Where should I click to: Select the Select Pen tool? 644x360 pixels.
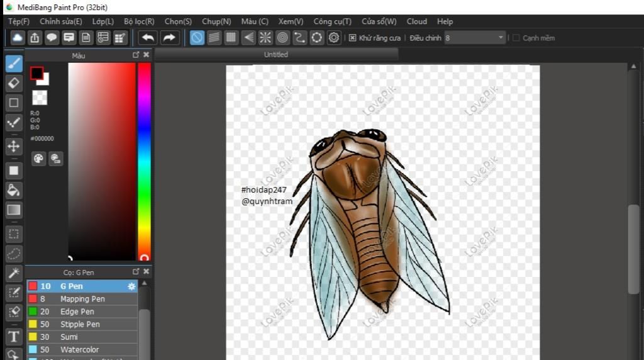point(14,293)
